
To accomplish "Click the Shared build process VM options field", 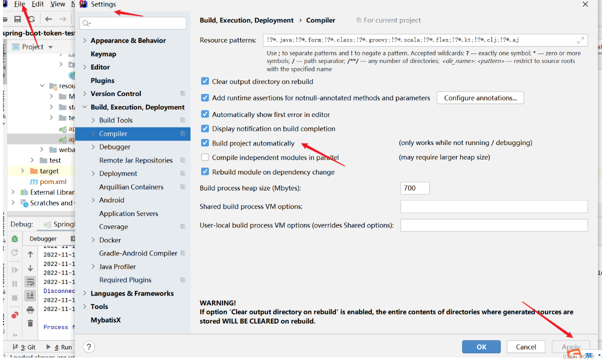I will click(494, 206).
